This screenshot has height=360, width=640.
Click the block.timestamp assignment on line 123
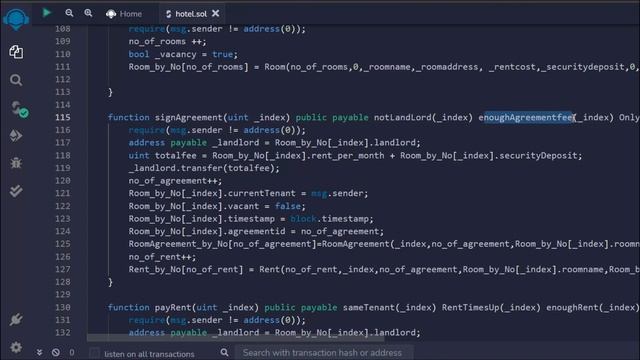click(251, 219)
